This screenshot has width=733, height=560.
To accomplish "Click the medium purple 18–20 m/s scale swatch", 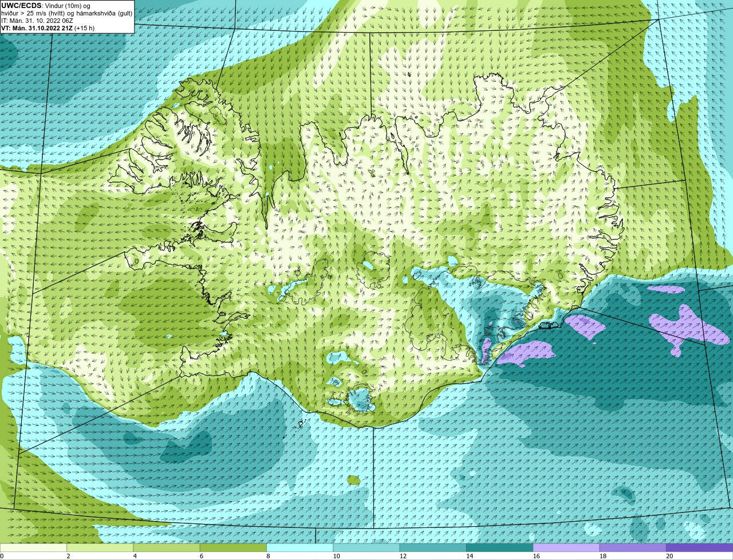I will coord(633,547).
